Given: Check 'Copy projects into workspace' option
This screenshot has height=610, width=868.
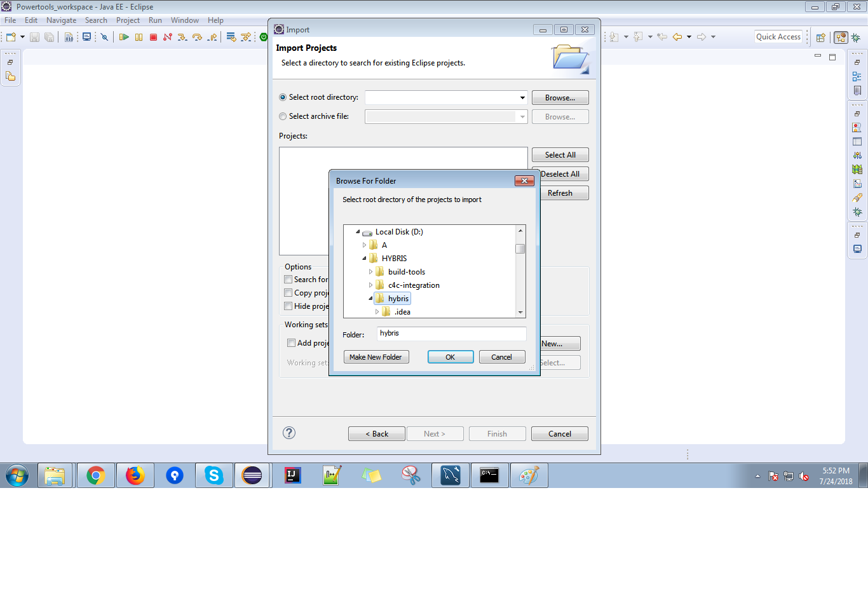Looking at the screenshot, I should coord(288,293).
